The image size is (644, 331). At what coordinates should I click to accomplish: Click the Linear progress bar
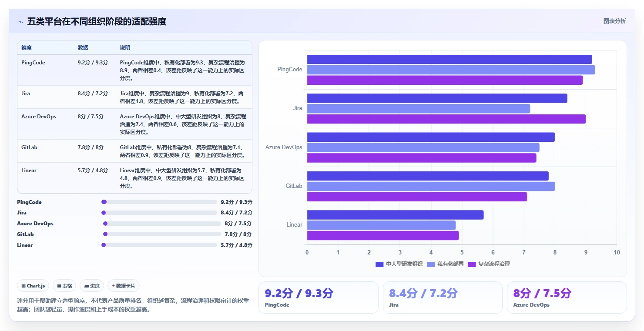pyautogui.click(x=159, y=245)
